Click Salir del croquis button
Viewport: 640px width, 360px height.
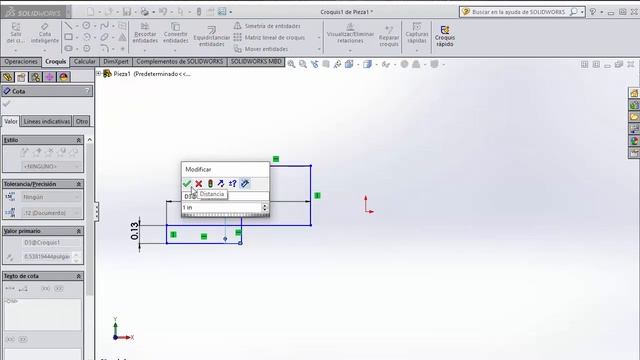coord(16,33)
